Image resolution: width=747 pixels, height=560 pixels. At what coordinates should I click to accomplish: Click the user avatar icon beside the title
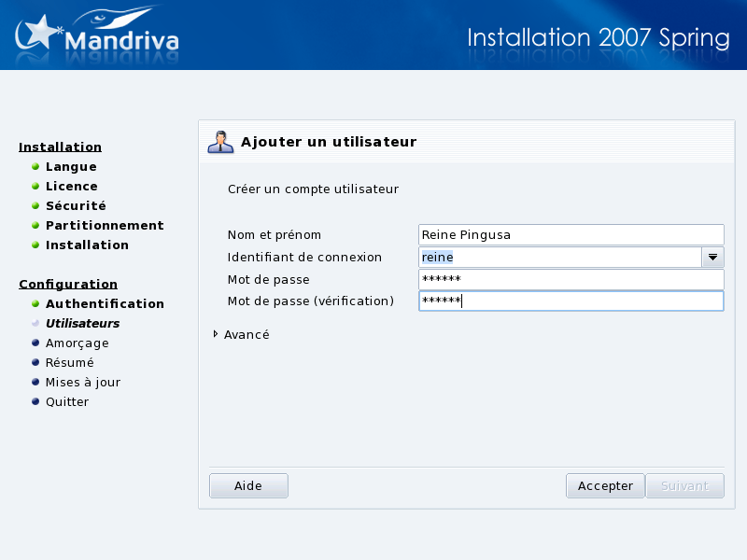click(220, 142)
